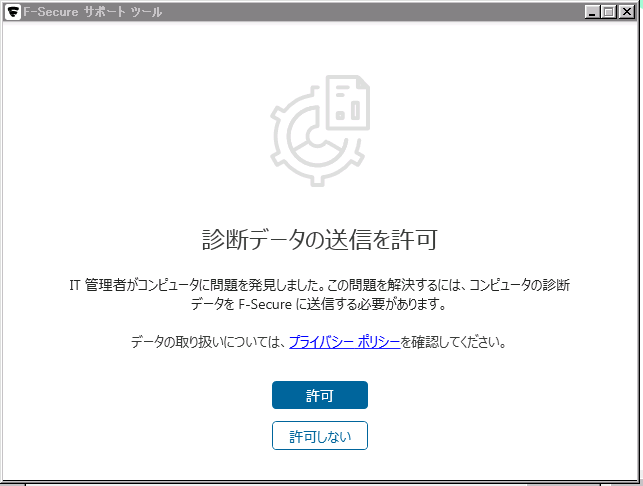Viewport: 643px width, 486px height.
Task: Click the text データの取り扱いについては
Action: pyautogui.click(x=208, y=342)
